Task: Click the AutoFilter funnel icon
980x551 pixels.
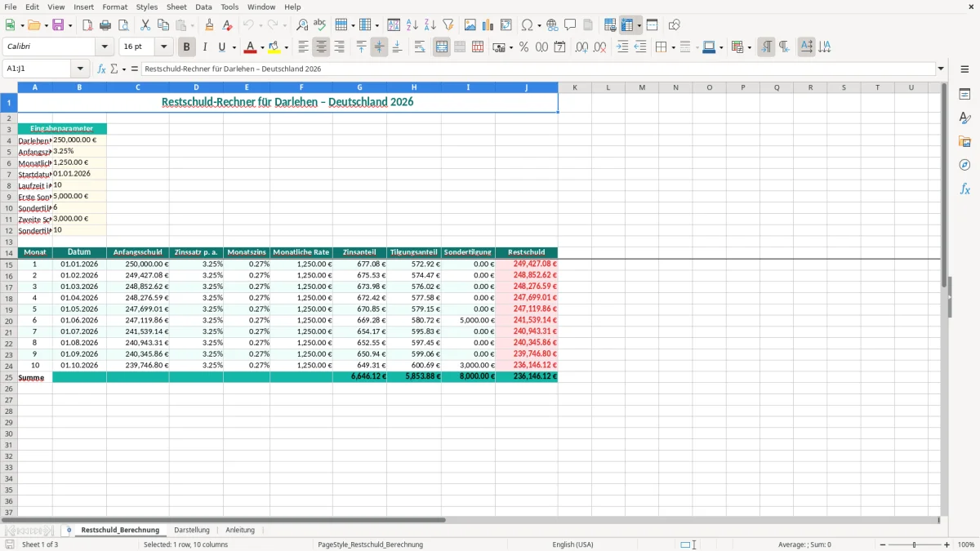Action: 448,25
